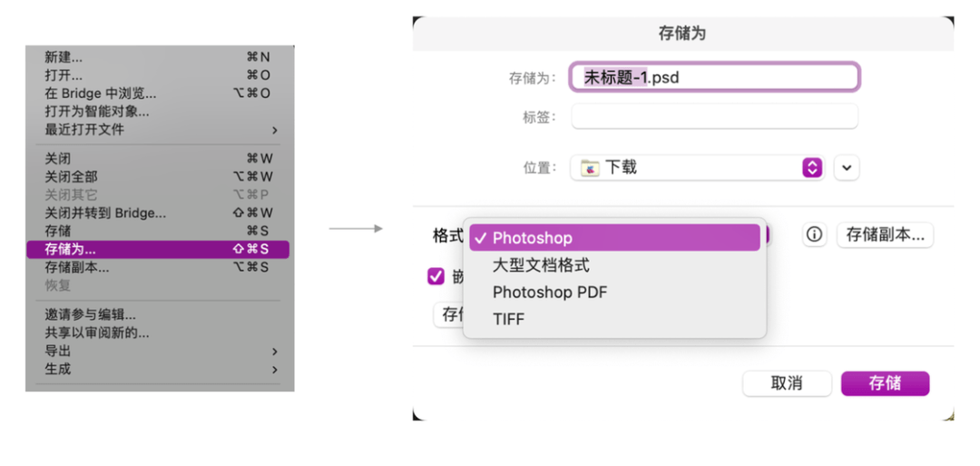
Task: Click the 存储副本... button in the dialog
Action: [885, 235]
